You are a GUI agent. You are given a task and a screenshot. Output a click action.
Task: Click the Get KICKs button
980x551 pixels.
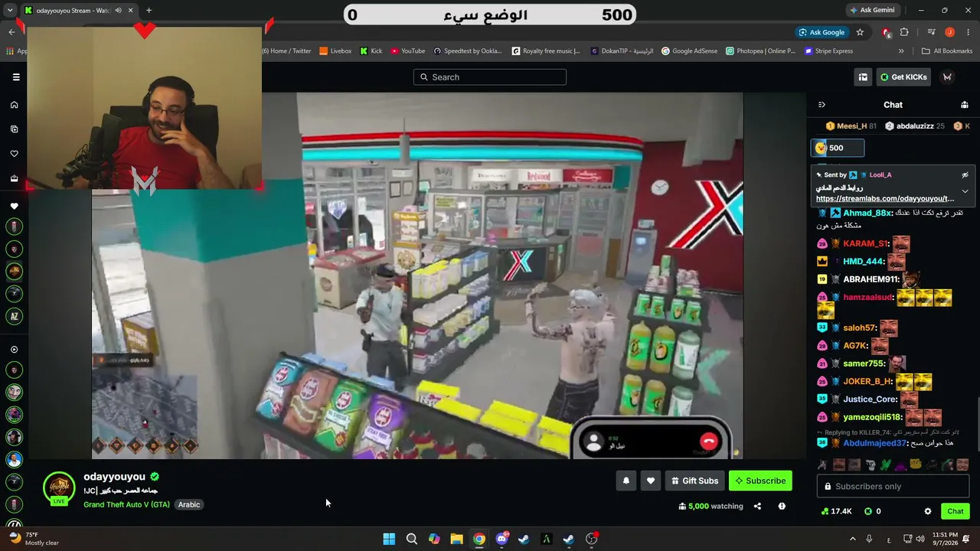point(904,77)
